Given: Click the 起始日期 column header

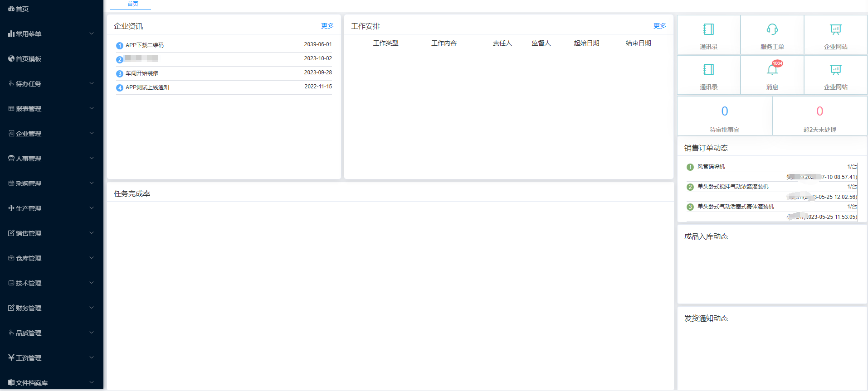Looking at the screenshot, I should pyautogui.click(x=587, y=43).
